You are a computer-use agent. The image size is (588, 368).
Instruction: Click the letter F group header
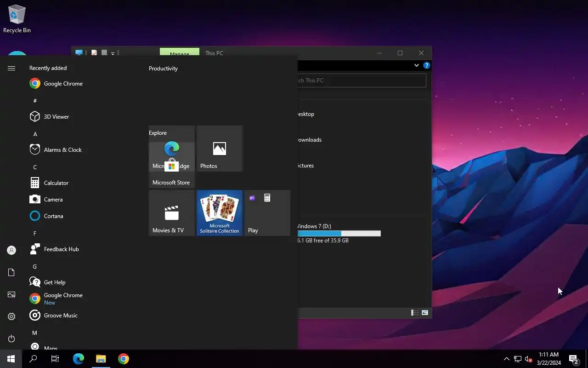click(35, 233)
